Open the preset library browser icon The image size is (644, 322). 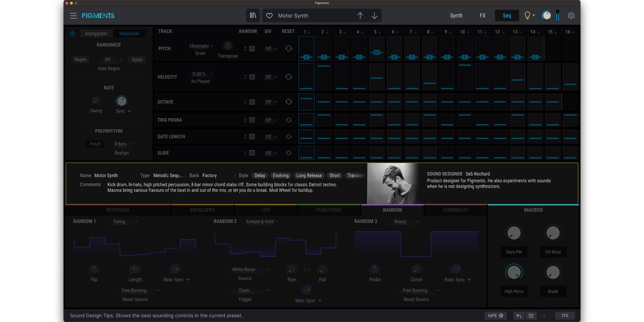point(253,15)
